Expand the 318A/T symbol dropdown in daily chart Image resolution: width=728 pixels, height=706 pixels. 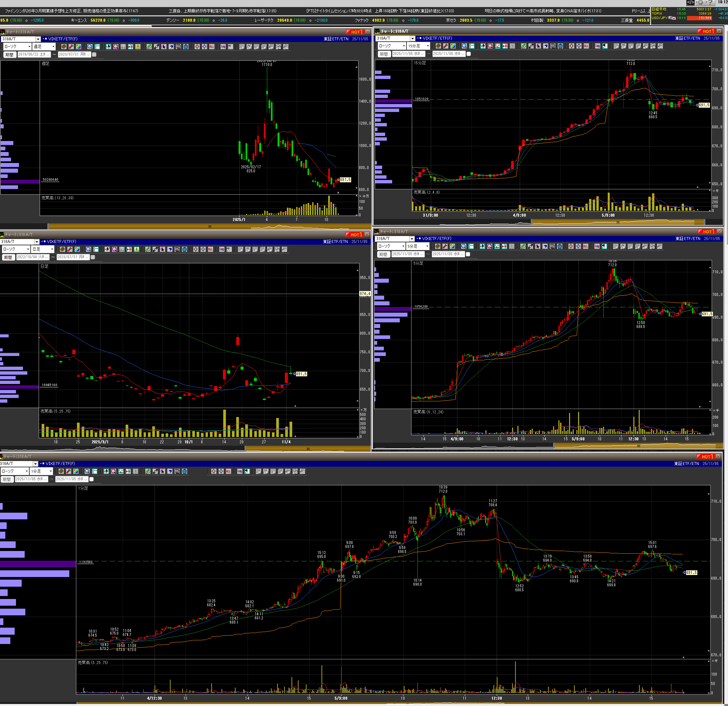point(36,242)
